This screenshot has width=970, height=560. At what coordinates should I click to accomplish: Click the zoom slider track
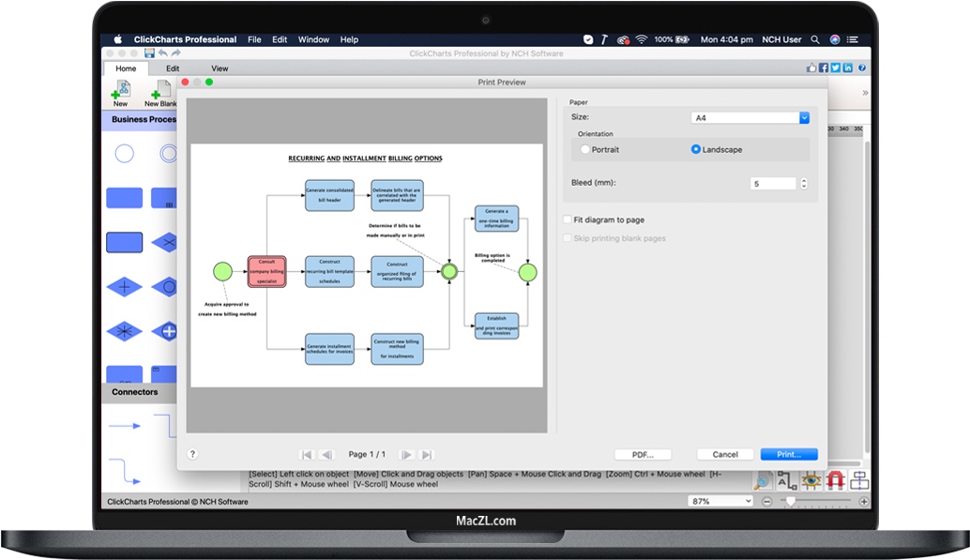pyautogui.click(x=816, y=502)
